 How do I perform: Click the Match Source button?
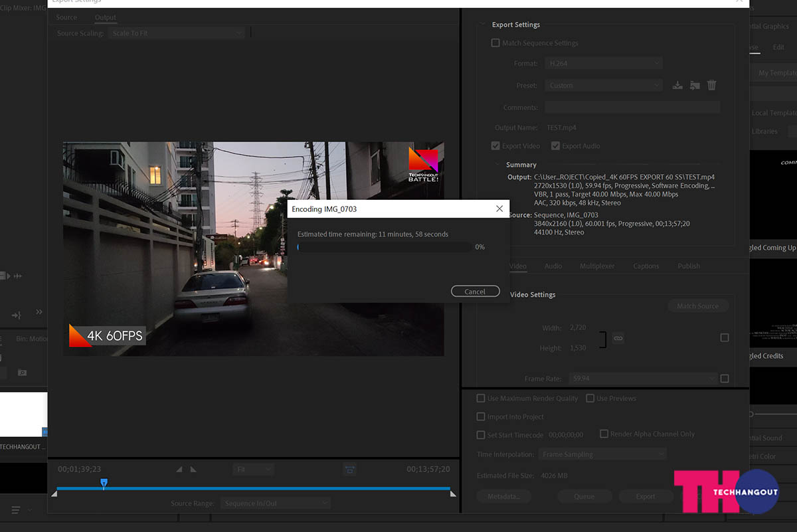(x=698, y=306)
